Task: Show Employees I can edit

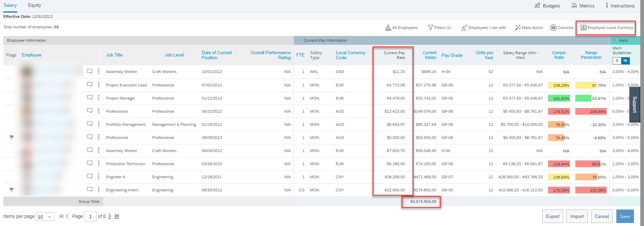Action: 484,28
